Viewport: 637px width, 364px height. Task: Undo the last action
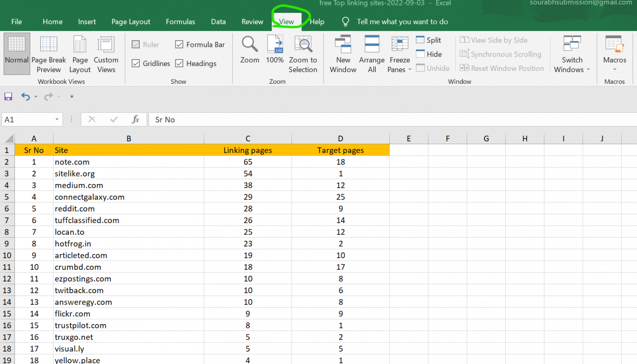(26, 97)
